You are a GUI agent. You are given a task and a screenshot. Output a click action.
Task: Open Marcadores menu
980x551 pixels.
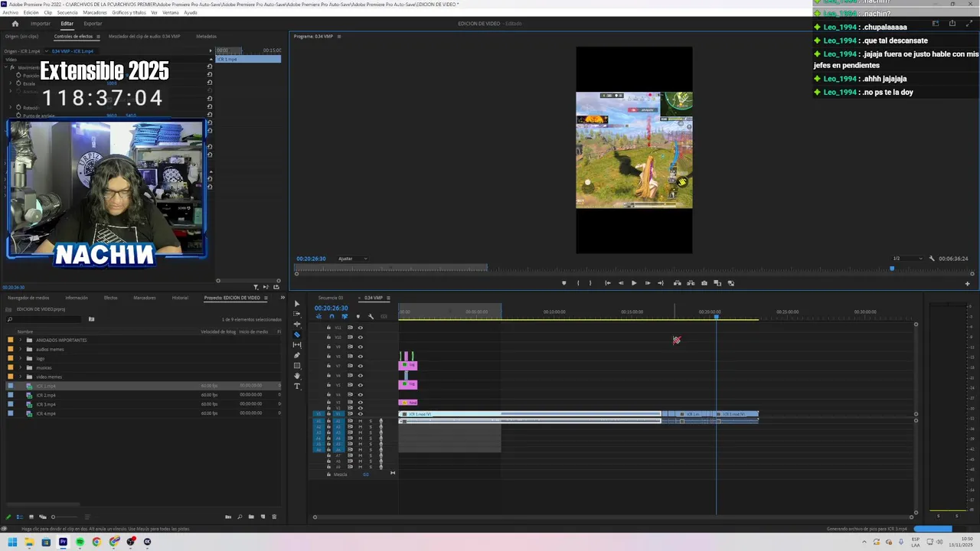coord(95,12)
